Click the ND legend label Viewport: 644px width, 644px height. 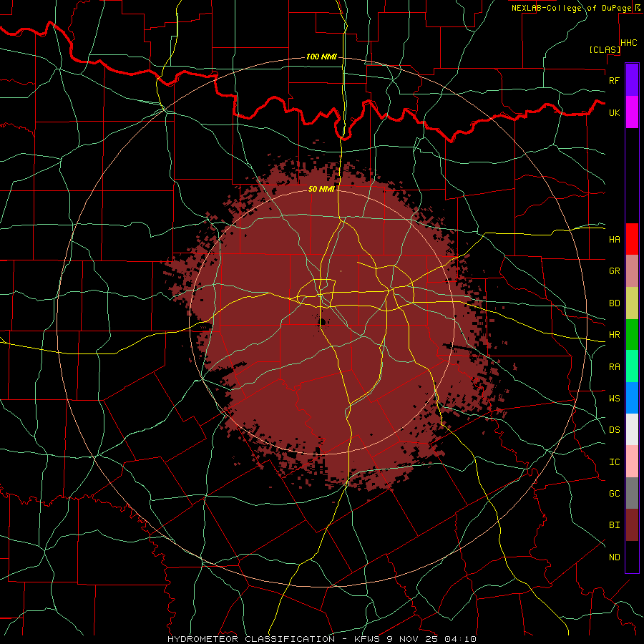pyautogui.click(x=615, y=557)
